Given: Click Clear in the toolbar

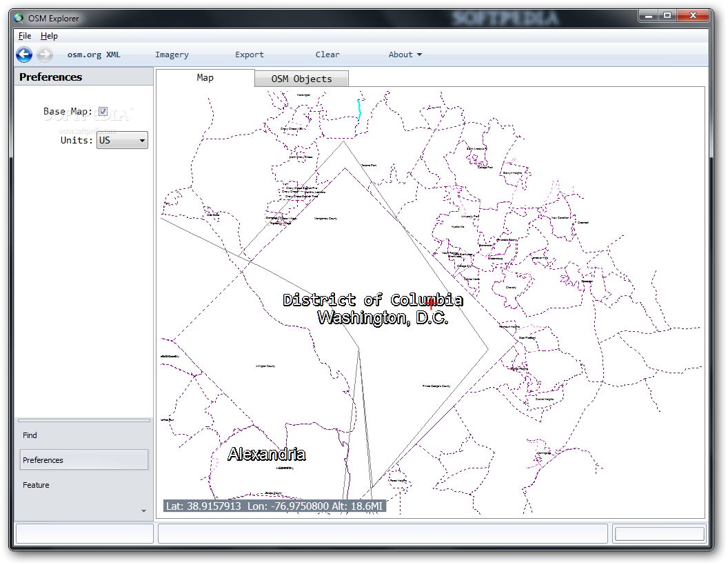Looking at the screenshot, I should point(327,54).
